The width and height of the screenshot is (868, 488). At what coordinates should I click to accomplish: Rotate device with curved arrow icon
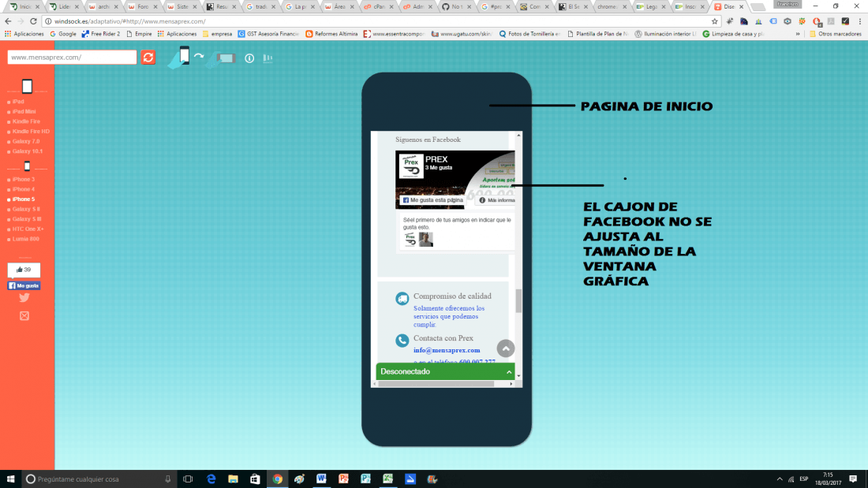click(x=199, y=57)
